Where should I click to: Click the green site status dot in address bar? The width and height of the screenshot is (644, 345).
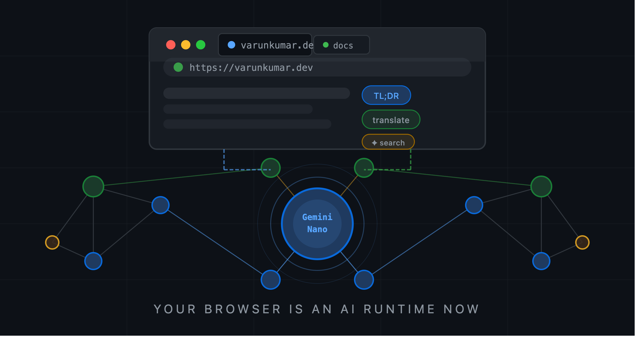(178, 67)
